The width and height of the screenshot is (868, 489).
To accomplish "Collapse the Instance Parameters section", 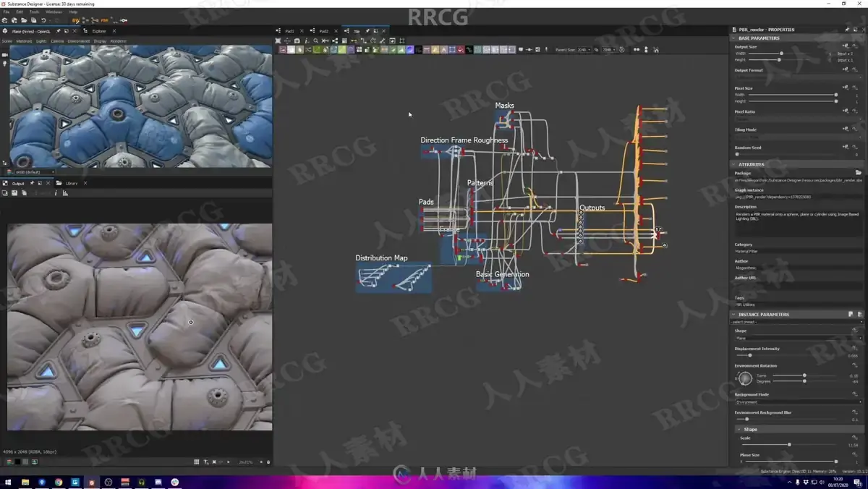I will 734,315.
